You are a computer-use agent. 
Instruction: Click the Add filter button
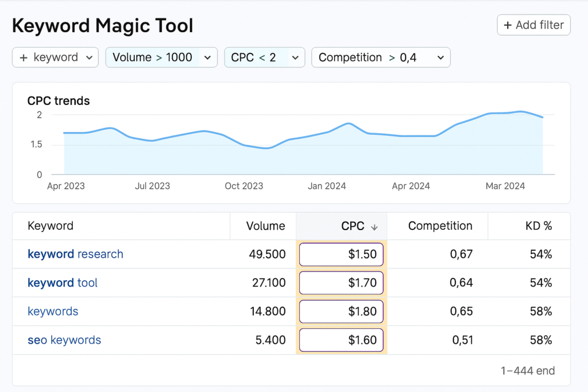coord(533,25)
